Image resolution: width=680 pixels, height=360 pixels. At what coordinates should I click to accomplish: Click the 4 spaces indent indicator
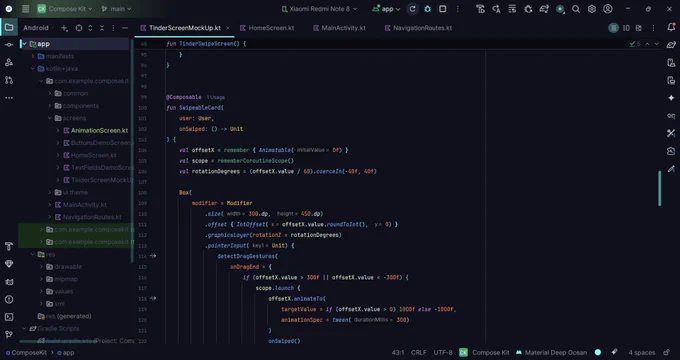641,353
